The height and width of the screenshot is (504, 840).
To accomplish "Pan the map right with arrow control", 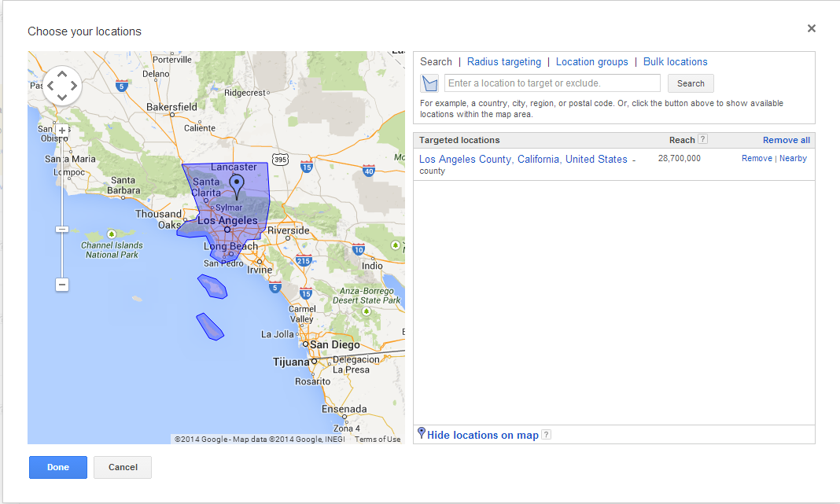I will click(x=75, y=86).
